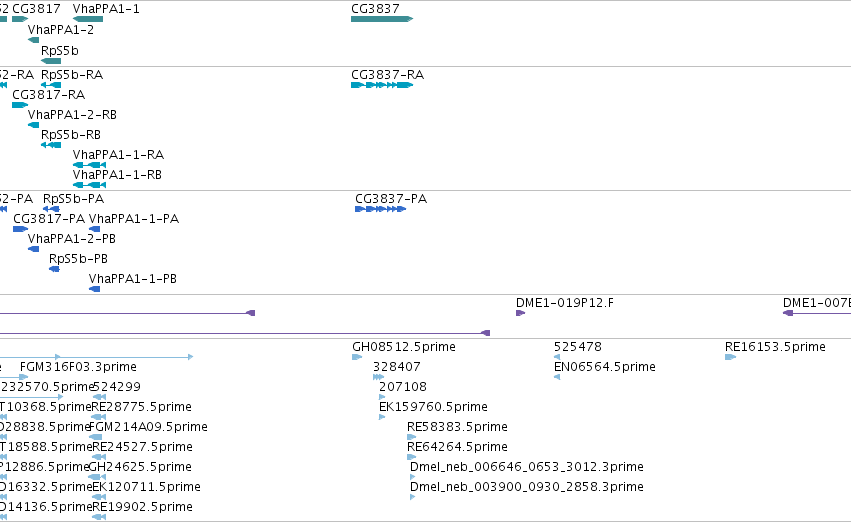851x522 pixels.
Task: Click the VhaPPA1-1-RB transcript label
Action: 117,175
